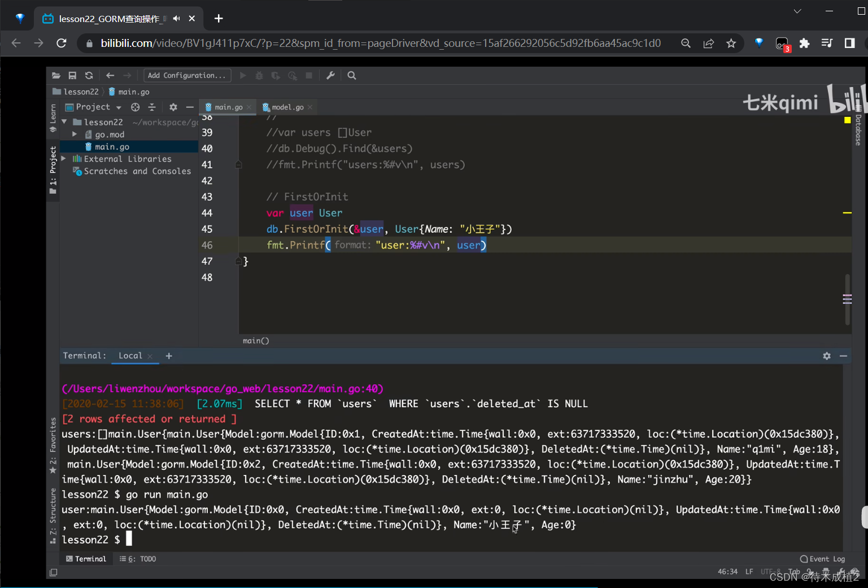The height and width of the screenshot is (588, 868).
Task: Collapse the lesson22 folder in tree
Action: [64, 122]
